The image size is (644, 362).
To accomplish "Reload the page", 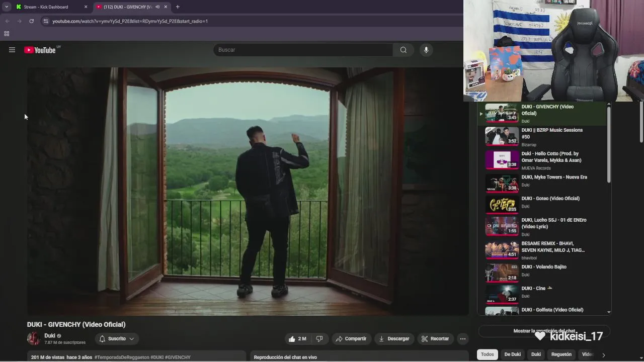I will pyautogui.click(x=31, y=21).
